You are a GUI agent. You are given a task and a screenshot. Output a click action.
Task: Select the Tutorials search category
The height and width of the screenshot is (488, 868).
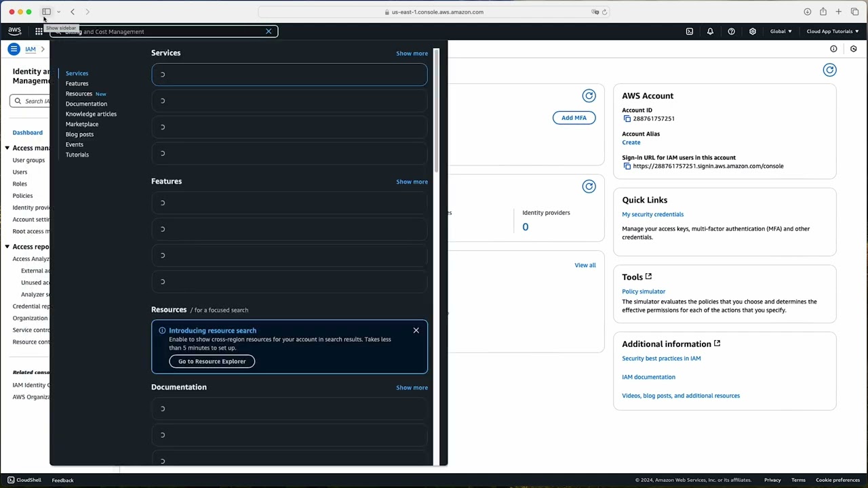click(x=77, y=155)
